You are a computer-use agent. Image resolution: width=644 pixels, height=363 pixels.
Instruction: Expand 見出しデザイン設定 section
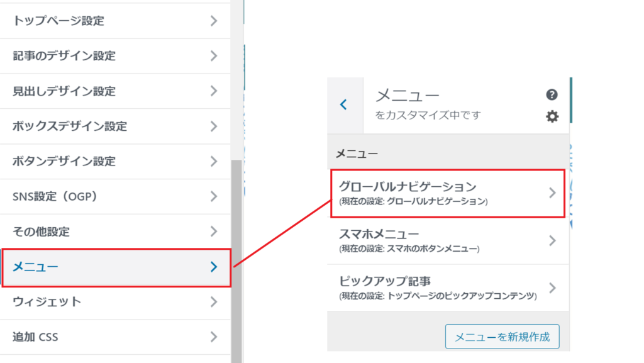click(x=115, y=91)
